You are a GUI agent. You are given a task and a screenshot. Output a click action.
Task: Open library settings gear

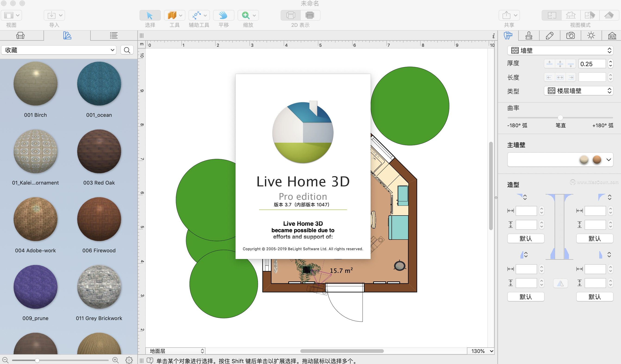[x=129, y=360]
